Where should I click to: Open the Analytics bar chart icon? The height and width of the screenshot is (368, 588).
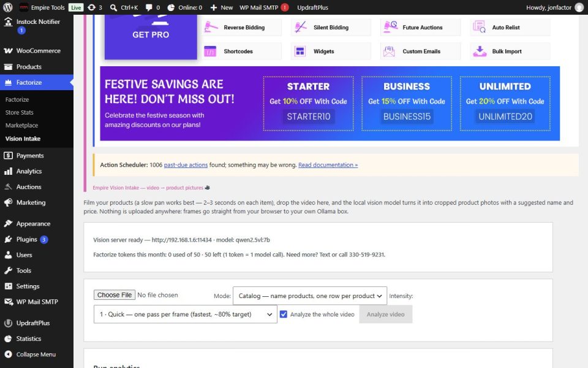(8, 171)
